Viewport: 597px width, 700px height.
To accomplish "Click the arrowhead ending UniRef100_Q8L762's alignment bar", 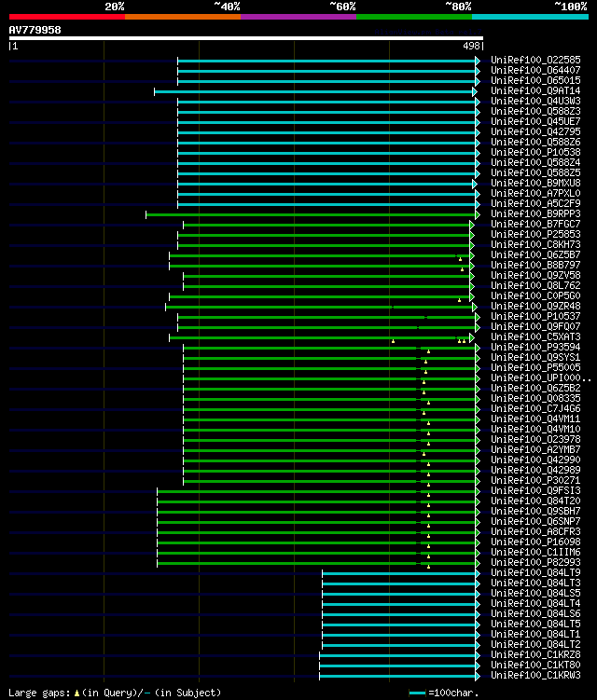I will coord(472,286).
